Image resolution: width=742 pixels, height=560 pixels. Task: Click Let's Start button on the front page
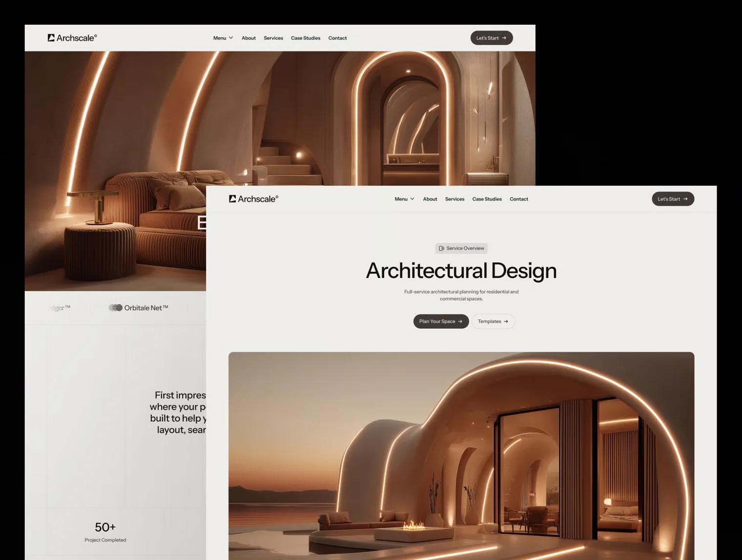(673, 199)
